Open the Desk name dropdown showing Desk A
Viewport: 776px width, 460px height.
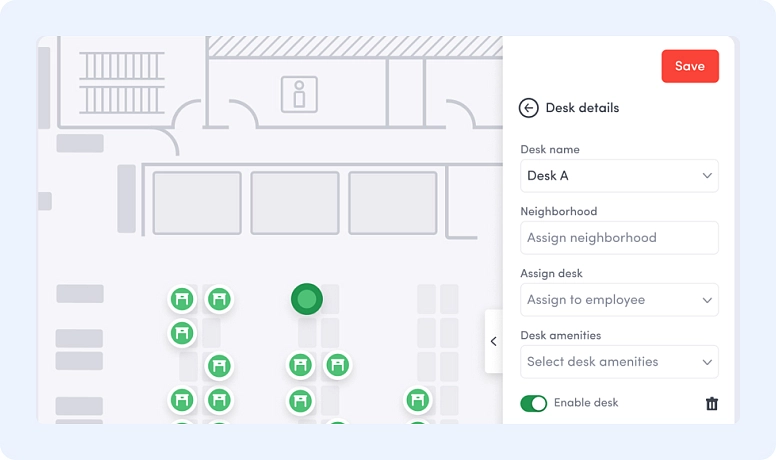click(x=619, y=176)
